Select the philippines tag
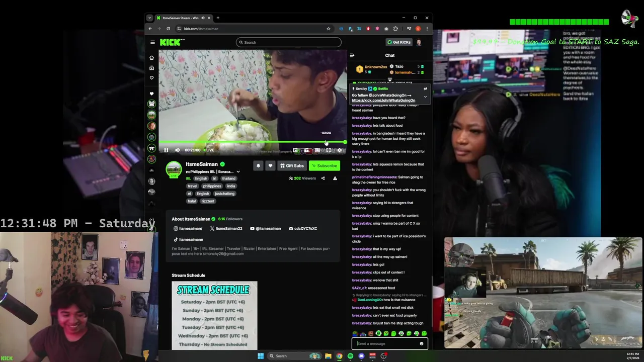644x362 pixels. [212, 186]
